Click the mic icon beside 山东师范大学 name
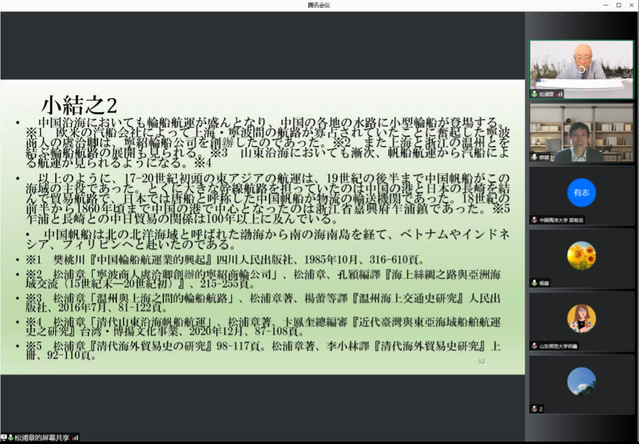639x444 pixels. pos(535,345)
